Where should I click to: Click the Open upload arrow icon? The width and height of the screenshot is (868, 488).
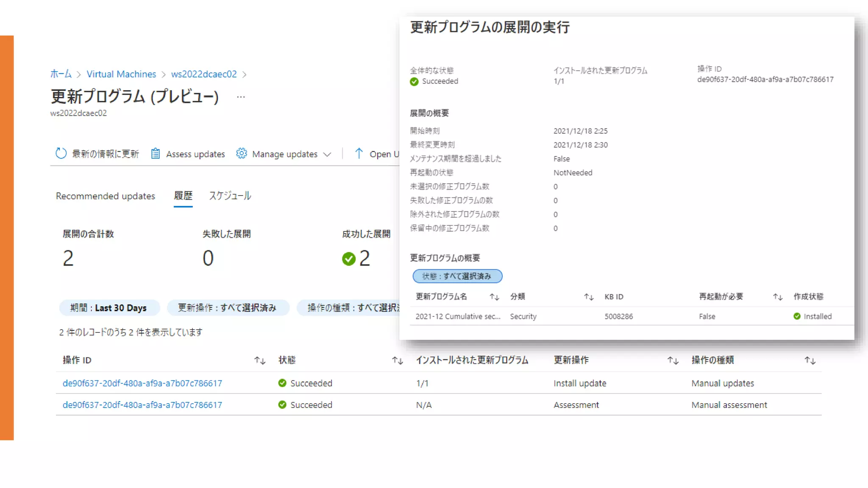coord(359,153)
